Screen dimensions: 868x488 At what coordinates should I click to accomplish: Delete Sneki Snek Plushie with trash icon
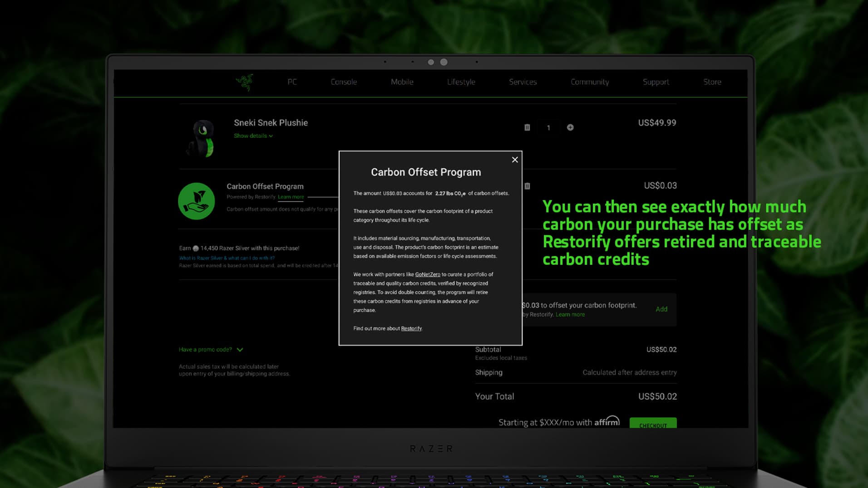527,127
